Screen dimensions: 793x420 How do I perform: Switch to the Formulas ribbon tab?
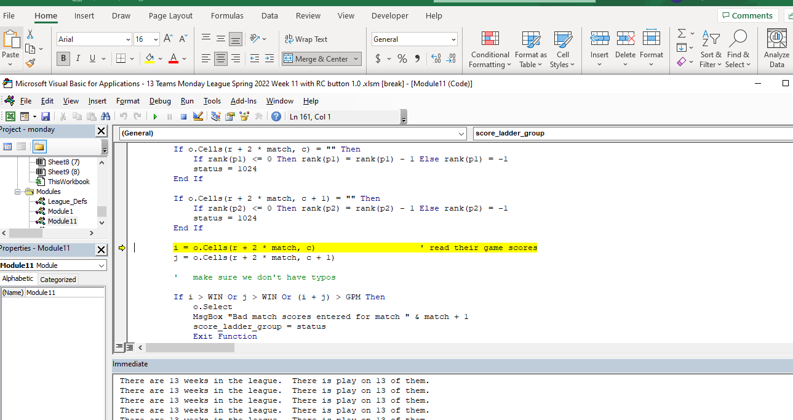[227, 16]
